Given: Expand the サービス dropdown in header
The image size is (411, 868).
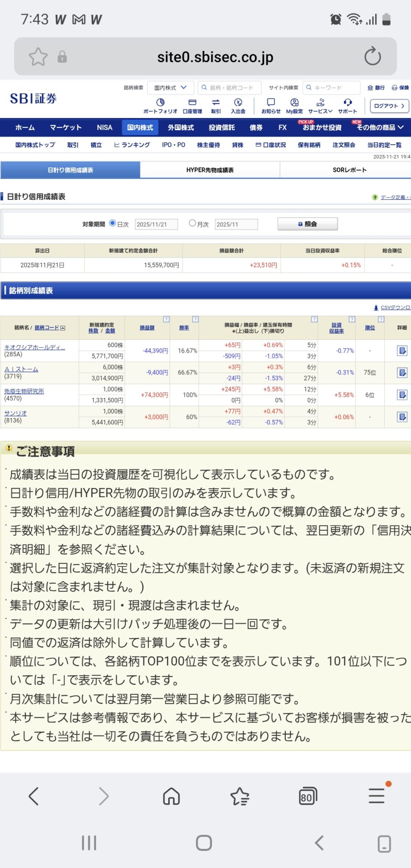Looking at the screenshot, I should point(320,105).
